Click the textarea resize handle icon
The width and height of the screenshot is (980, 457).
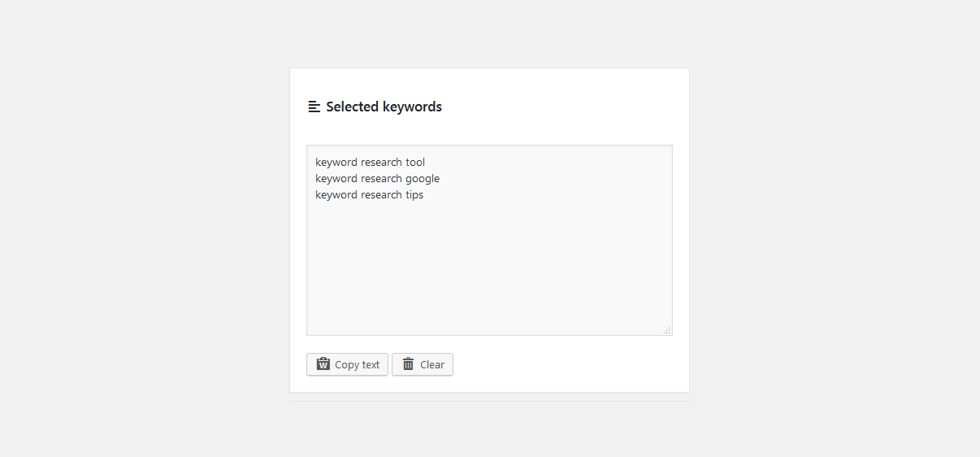coord(666,330)
